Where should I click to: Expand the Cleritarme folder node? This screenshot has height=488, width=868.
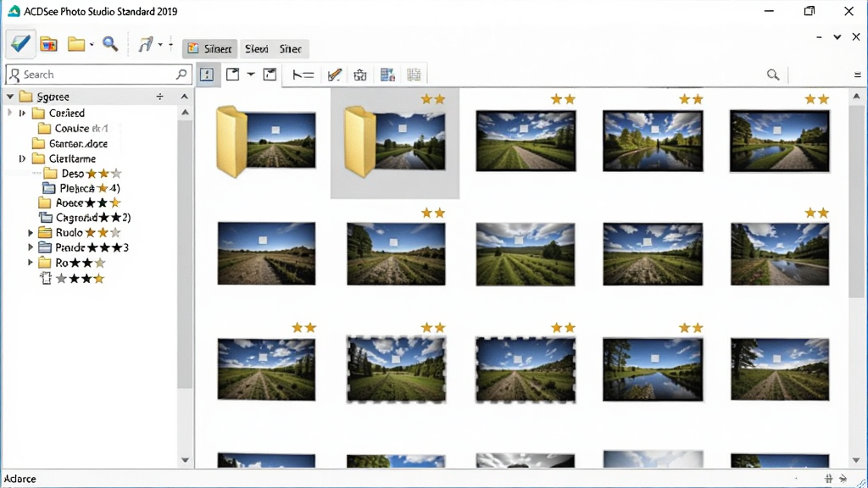pyautogui.click(x=22, y=158)
